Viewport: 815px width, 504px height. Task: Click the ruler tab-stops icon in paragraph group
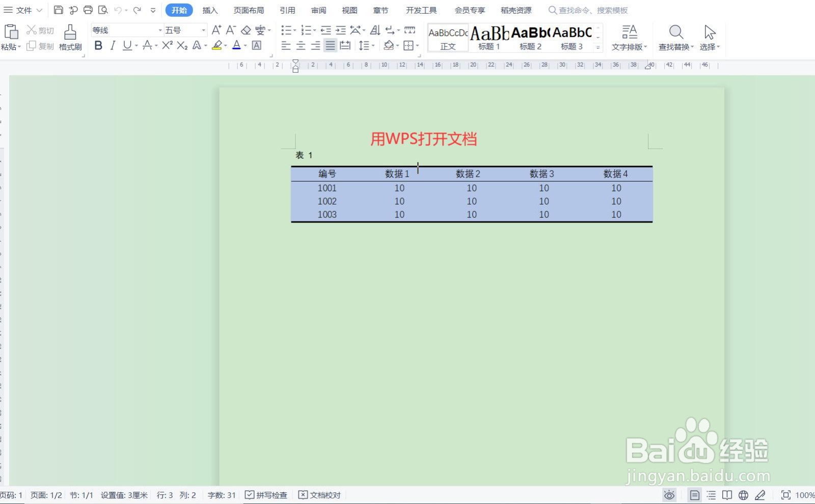(410, 30)
